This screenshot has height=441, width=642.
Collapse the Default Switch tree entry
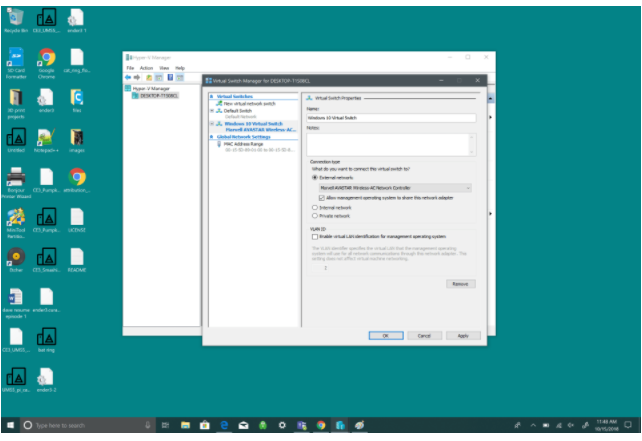212,111
